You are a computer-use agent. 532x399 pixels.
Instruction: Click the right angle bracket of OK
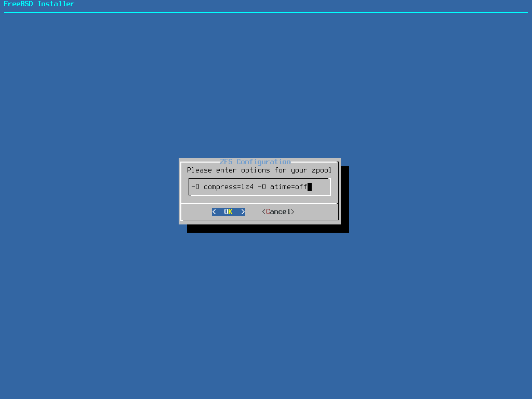click(x=243, y=212)
